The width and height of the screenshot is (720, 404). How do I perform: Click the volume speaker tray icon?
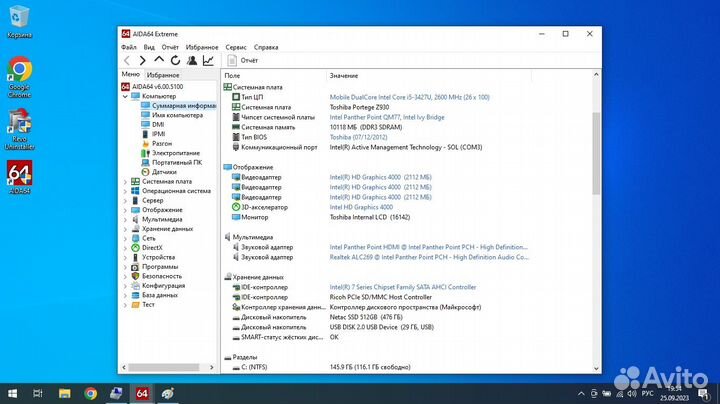[632, 393]
